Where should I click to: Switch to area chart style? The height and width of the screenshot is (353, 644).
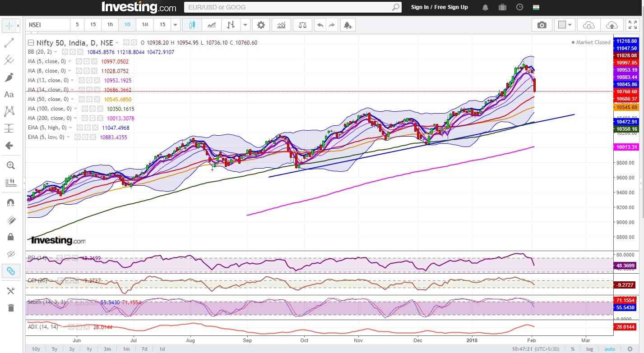point(211,25)
